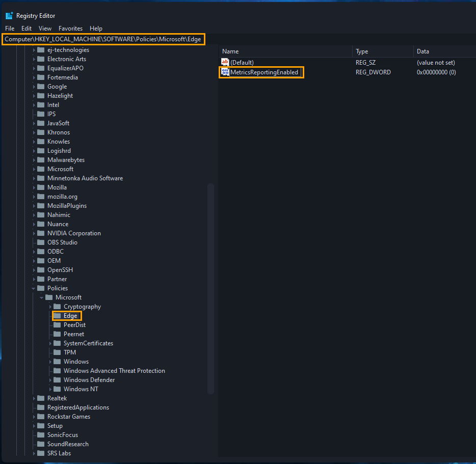476x464 pixels.
Task: Select the Peernet folder icon
Action: click(57, 334)
